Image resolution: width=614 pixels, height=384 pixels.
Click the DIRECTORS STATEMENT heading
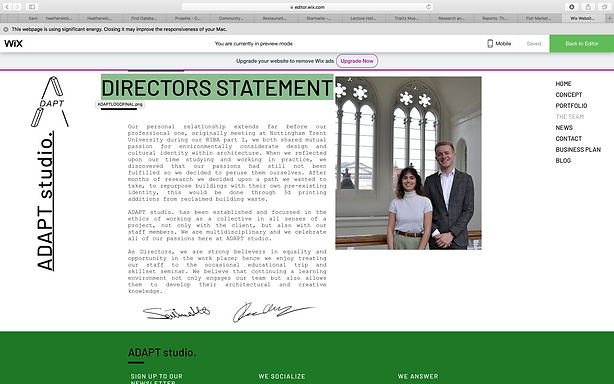click(x=217, y=87)
